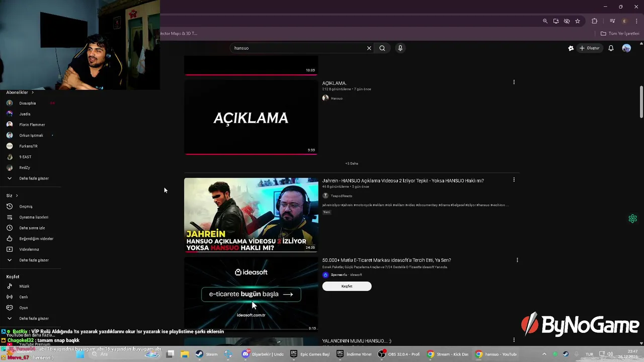The height and width of the screenshot is (362, 644).
Task: Open Discord Diyarbekir window in taskbar
Action: [x=264, y=354]
